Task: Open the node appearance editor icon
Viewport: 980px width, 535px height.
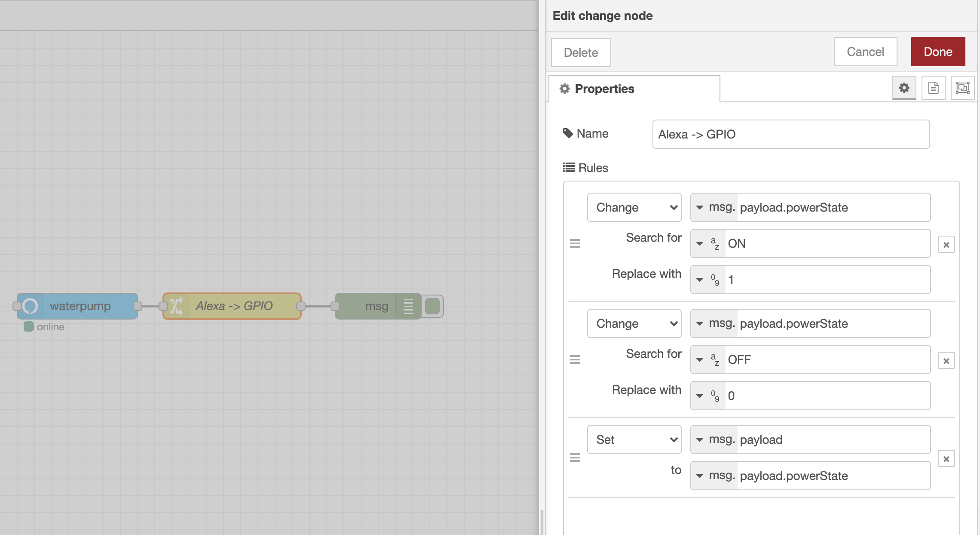Action: 962,88
